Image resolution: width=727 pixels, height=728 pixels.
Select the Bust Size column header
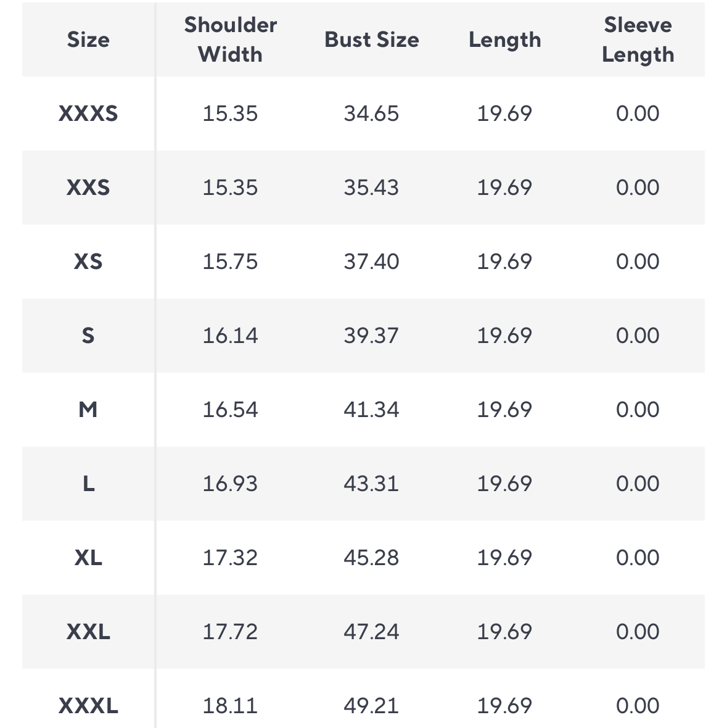click(x=372, y=40)
